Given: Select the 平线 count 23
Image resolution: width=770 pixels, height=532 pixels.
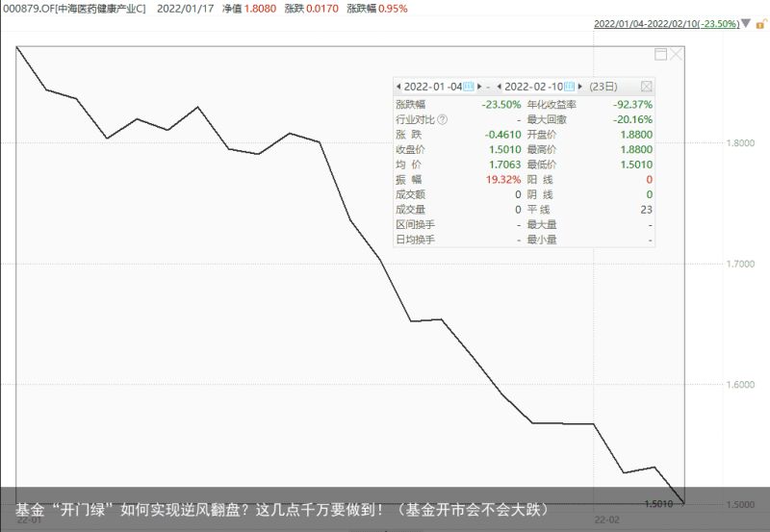Looking at the screenshot, I should (x=646, y=210).
